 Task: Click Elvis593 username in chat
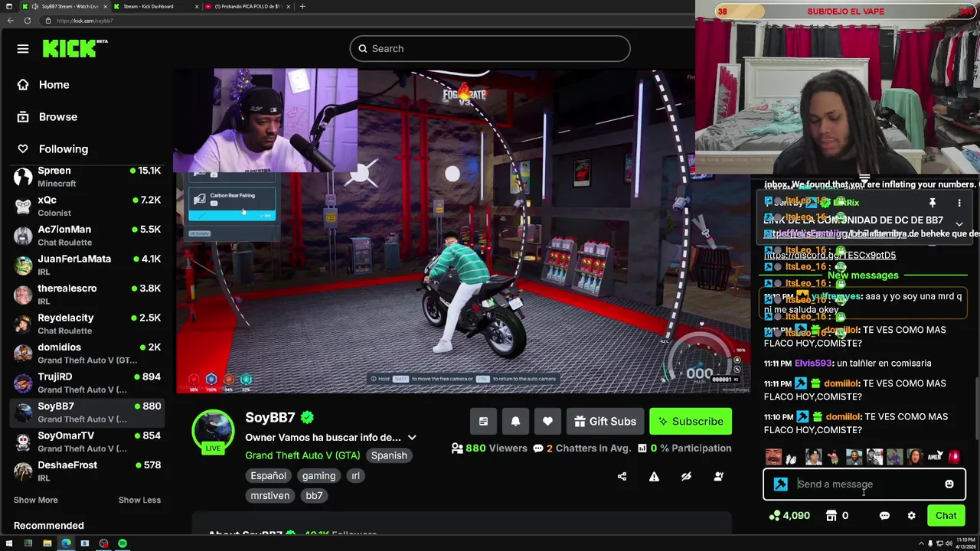tap(812, 364)
